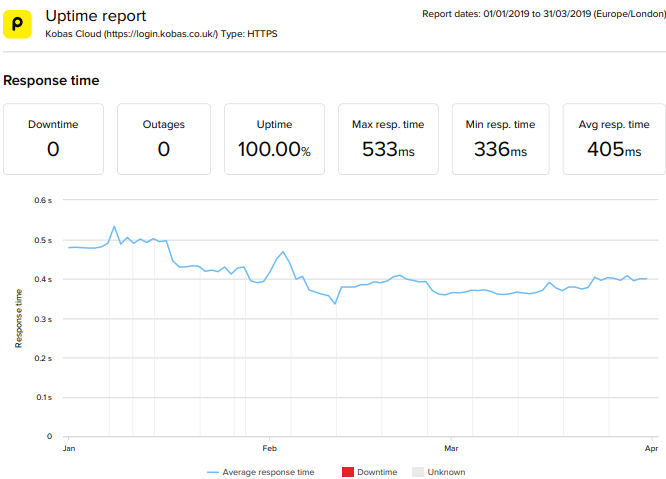
Task: Select the Min resp. time card
Action: (x=500, y=139)
